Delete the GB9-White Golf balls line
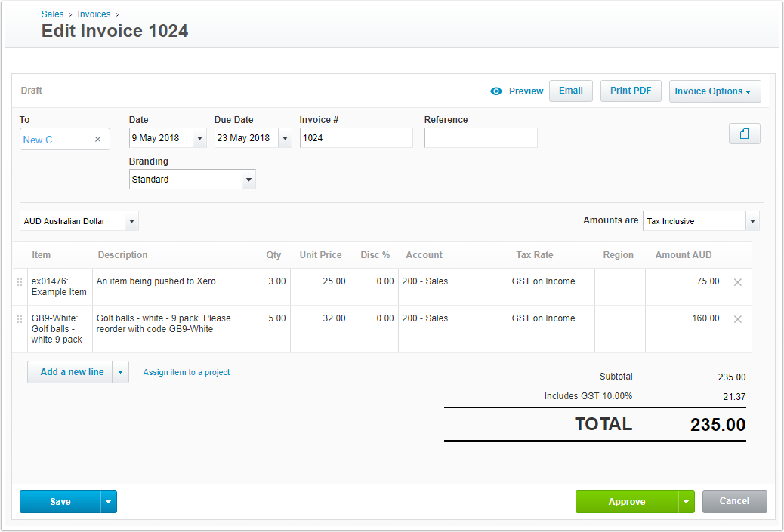Screen dimensions: 784x532 click(737, 319)
